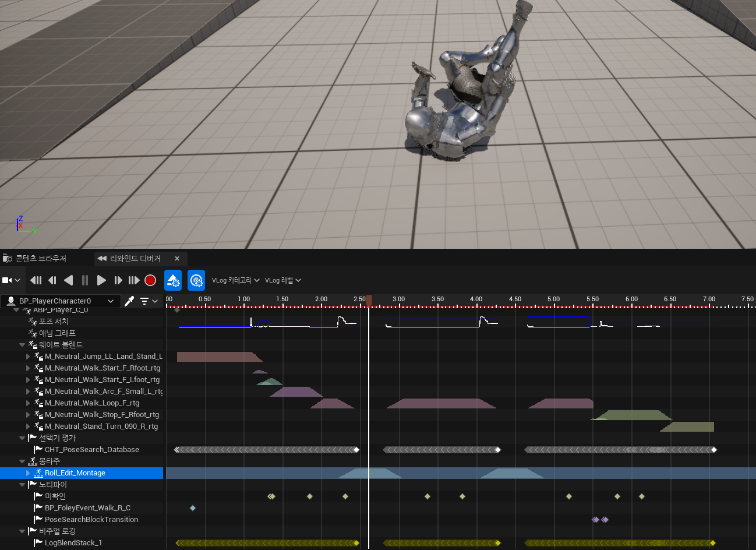Click the pause button

[x=85, y=280]
